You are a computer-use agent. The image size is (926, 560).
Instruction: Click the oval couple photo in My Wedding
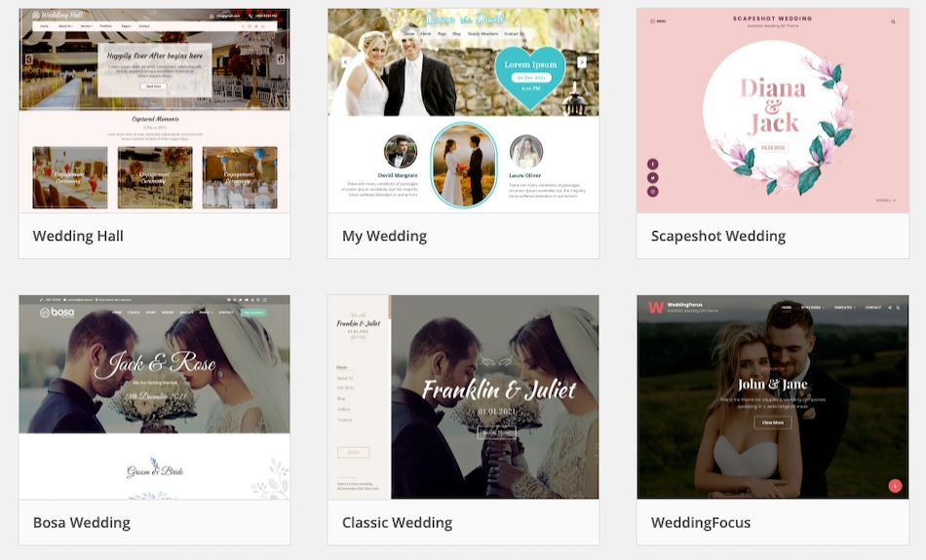tap(464, 166)
